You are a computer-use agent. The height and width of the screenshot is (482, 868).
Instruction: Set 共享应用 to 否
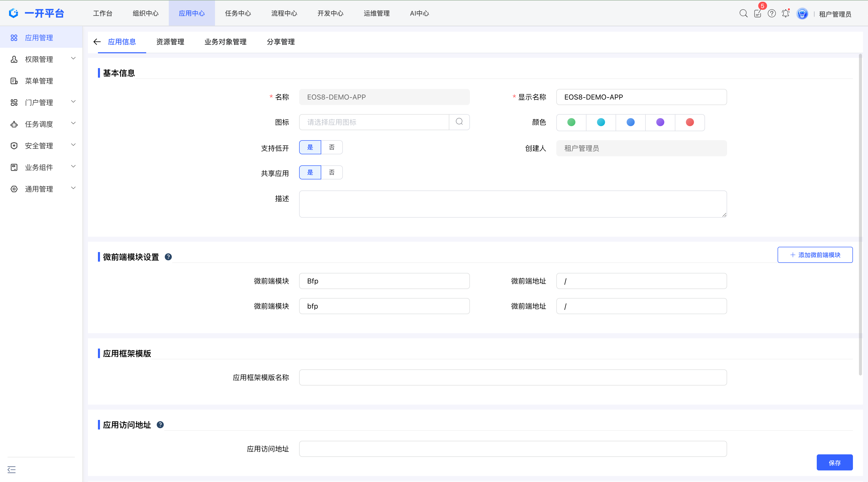(x=332, y=173)
